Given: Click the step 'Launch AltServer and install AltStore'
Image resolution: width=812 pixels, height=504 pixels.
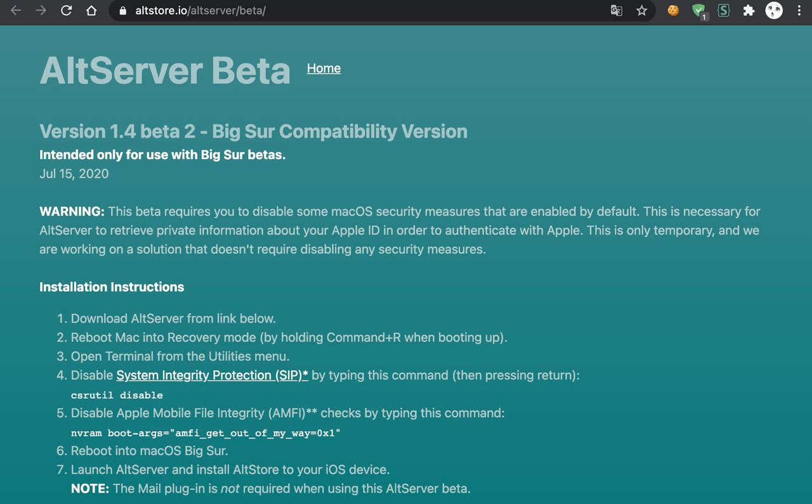Looking at the screenshot, I should tap(230, 470).
